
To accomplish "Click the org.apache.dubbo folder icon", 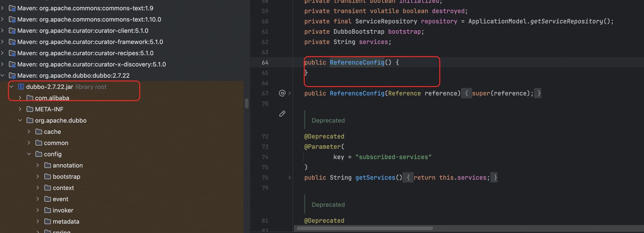I will pos(30,120).
